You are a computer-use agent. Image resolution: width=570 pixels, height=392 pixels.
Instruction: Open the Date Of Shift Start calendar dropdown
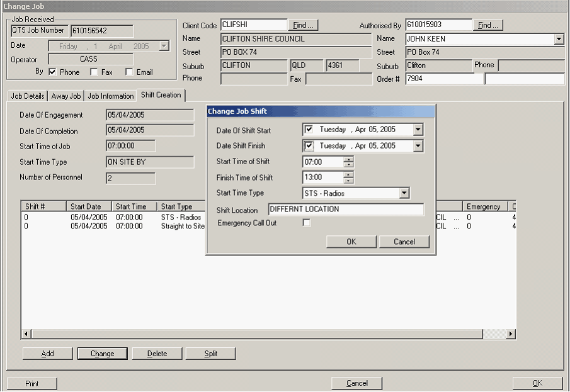[x=418, y=130]
